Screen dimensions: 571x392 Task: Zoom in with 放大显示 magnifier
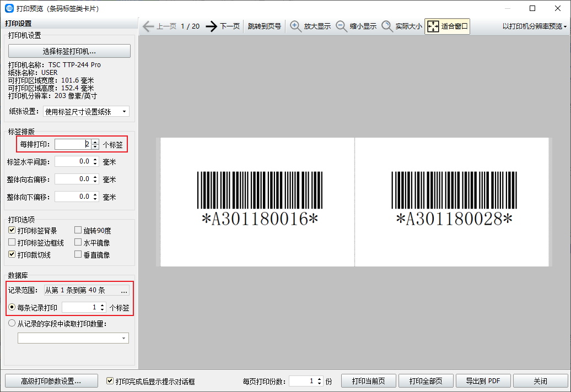tap(310, 26)
